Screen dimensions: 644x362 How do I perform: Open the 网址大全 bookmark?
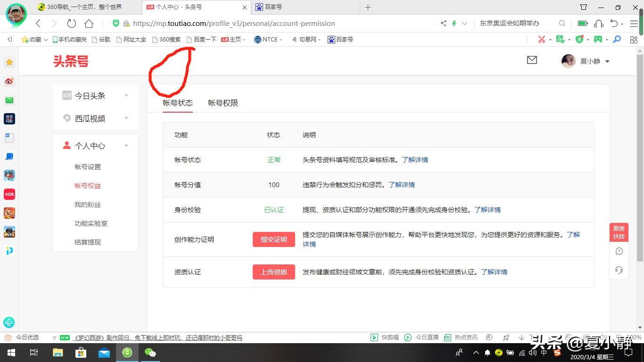point(131,40)
